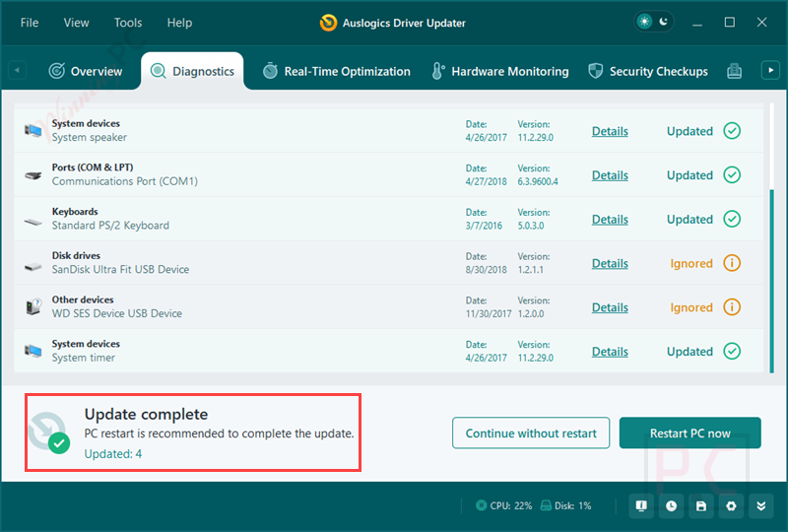Open the View menu
This screenshot has width=788, height=532.
point(77,23)
